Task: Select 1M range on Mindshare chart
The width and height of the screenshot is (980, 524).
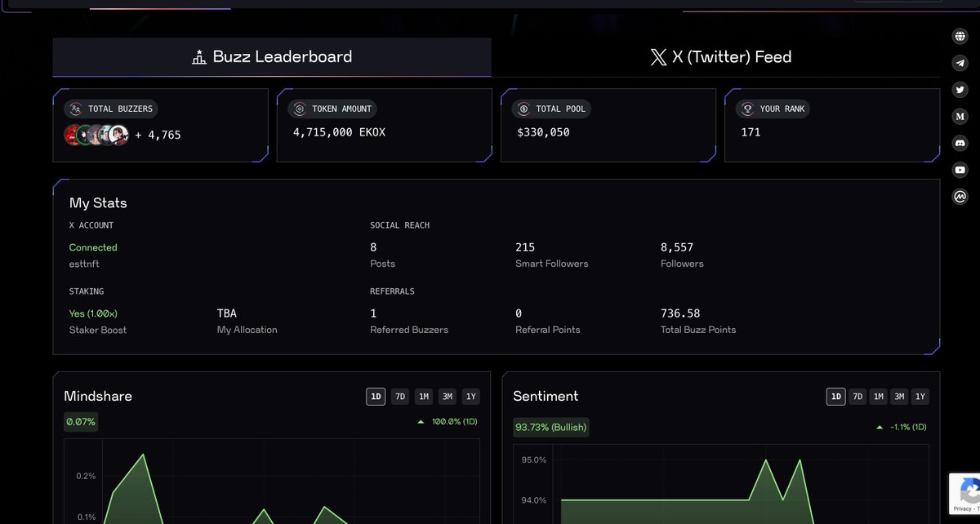Action: click(424, 397)
